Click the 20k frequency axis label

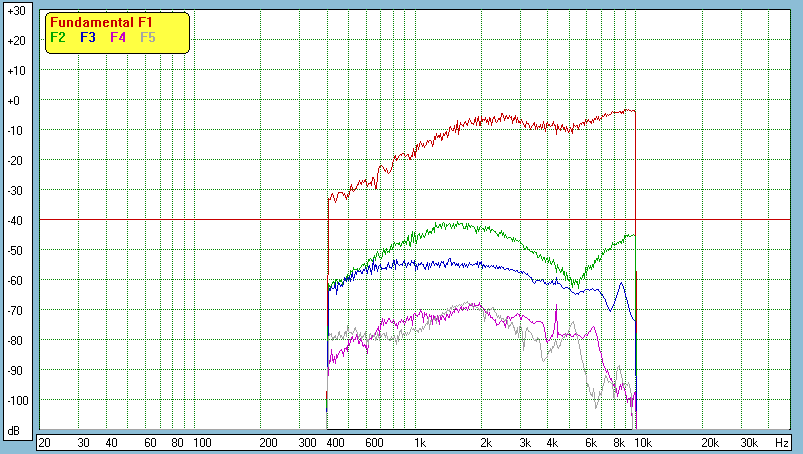tap(710, 441)
